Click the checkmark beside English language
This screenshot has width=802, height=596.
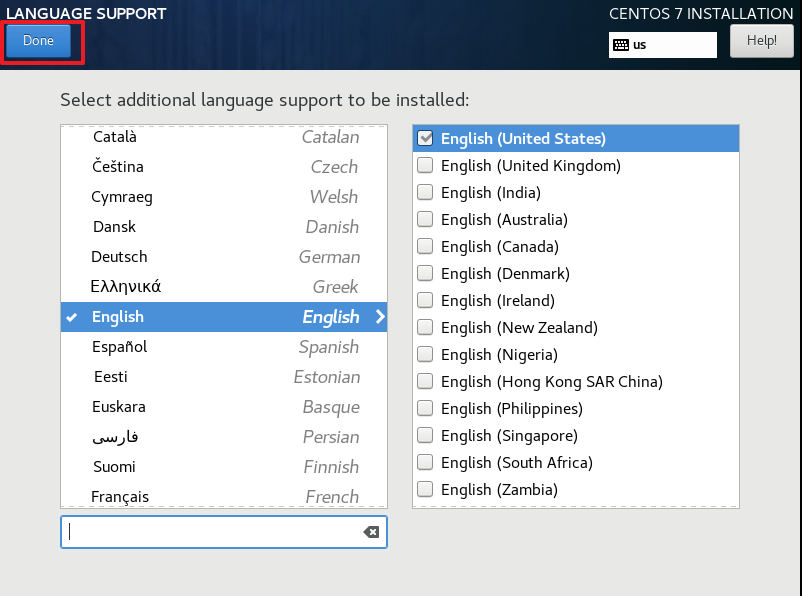coord(72,317)
